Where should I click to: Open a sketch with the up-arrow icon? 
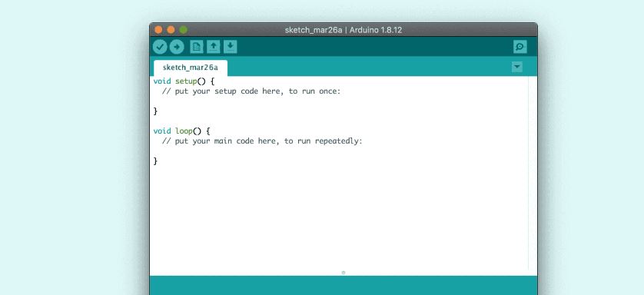pyautogui.click(x=213, y=47)
